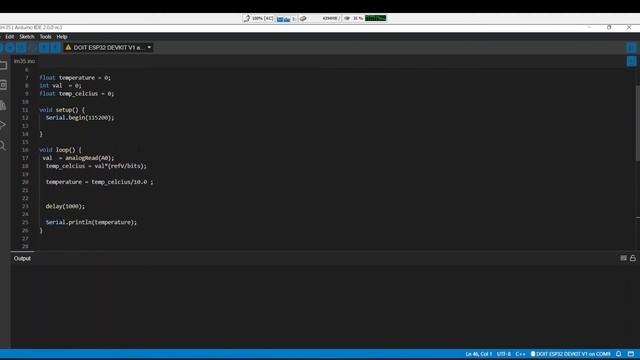Screen dimensions: 640x360
Task: Click line 'Serial.begin(115200);'
Action: (x=80, y=118)
